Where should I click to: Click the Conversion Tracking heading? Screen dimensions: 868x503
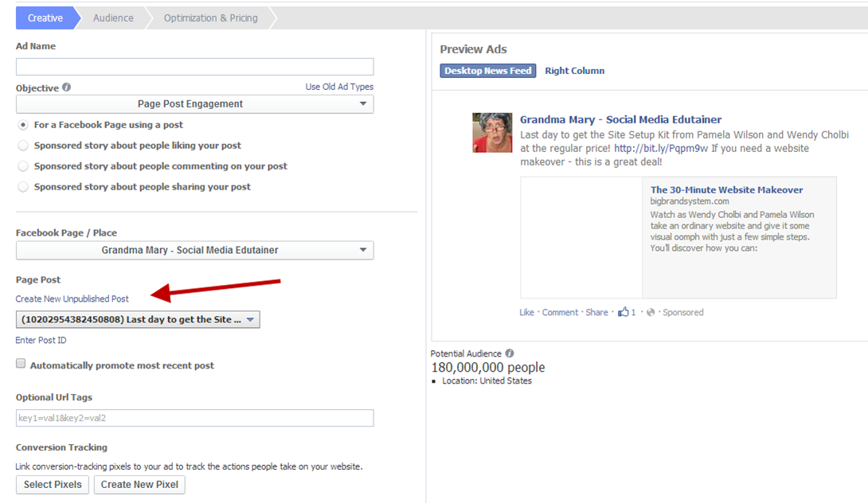click(61, 447)
